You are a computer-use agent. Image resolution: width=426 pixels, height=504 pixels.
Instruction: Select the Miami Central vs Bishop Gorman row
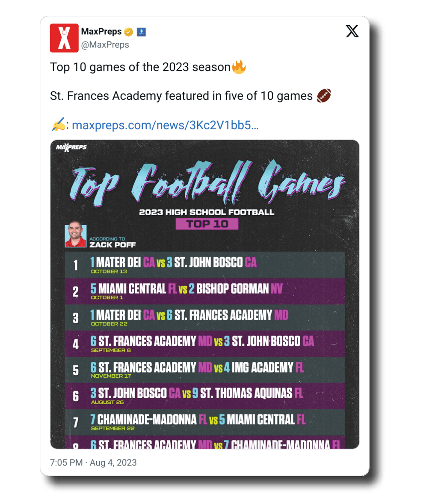pos(204,291)
